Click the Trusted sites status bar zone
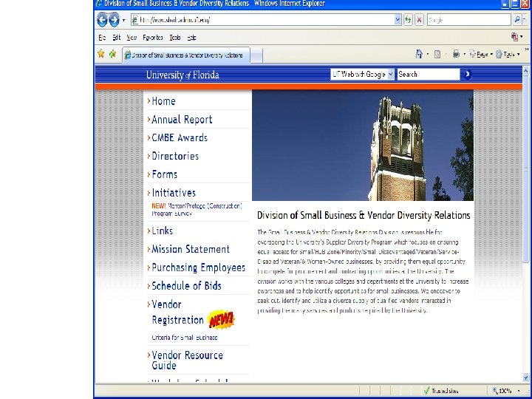 click(441, 391)
